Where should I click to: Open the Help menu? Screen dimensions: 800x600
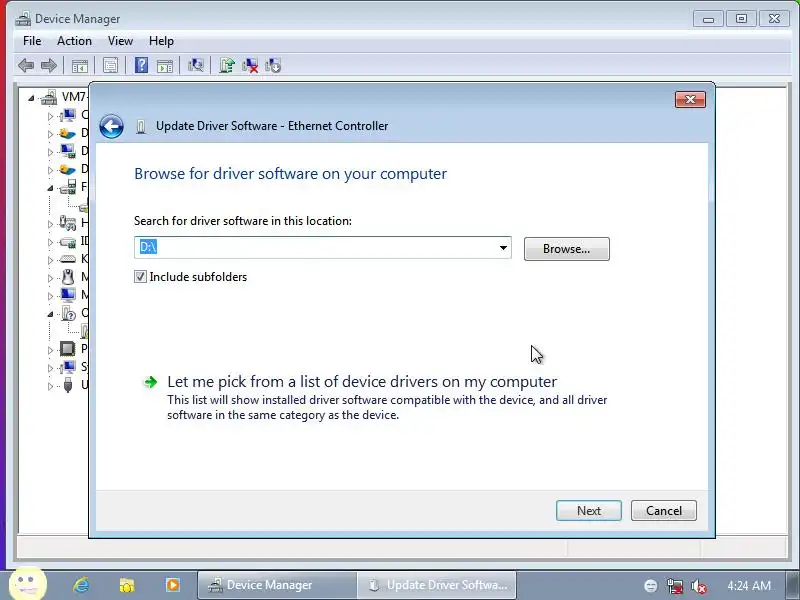point(161,41)
